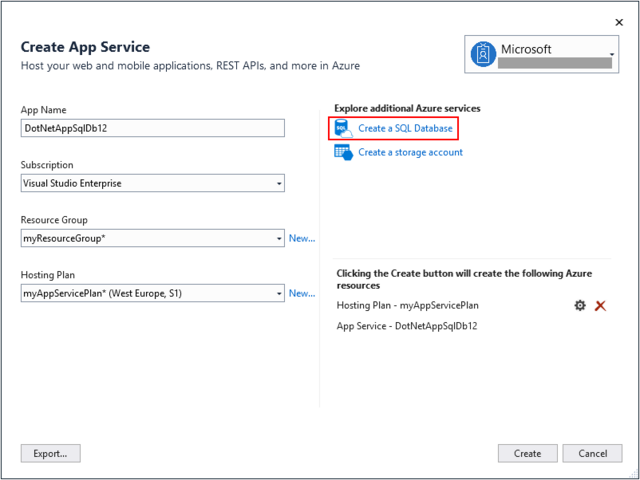Close the Create App Service dialog
Screen dimensions: 640x480
(x=619, y=22)
